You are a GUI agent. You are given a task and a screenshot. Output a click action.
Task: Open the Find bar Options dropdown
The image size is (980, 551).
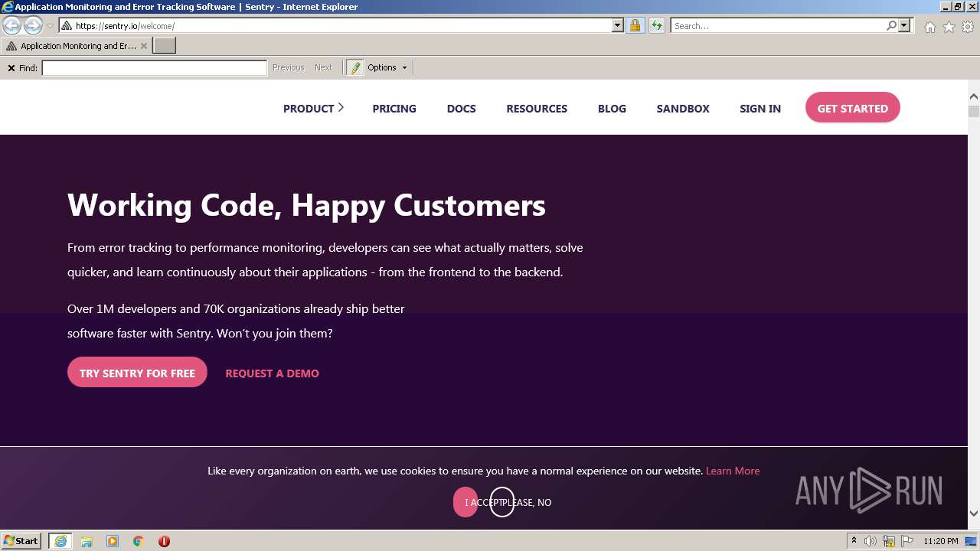click(x=387, y=67)
